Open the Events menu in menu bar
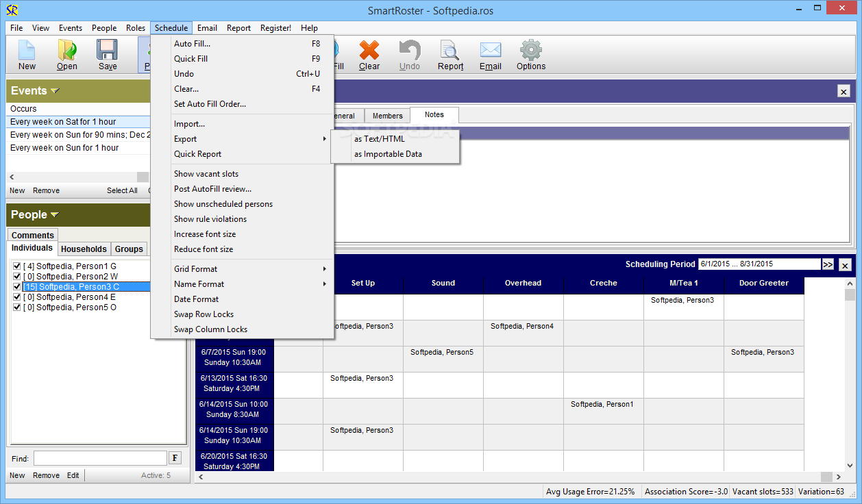The height and width of the screenshot is (504, 862). tap(71, 28)
